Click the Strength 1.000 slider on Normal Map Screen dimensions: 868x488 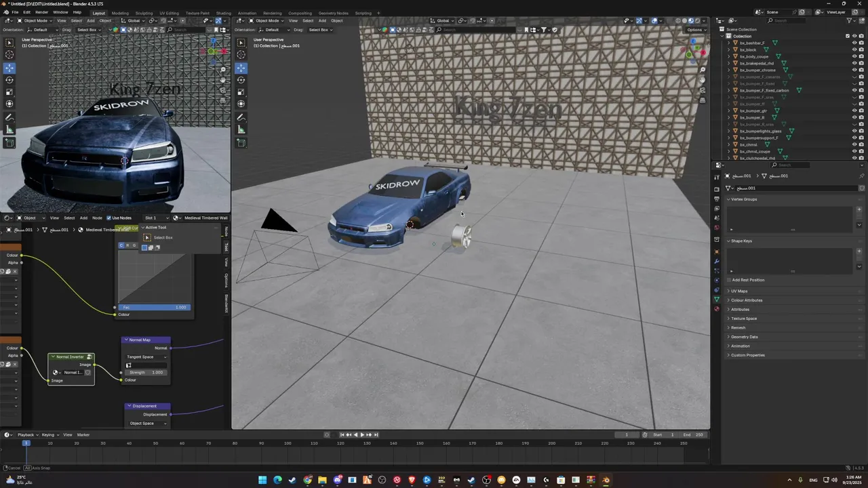(146, 372)
